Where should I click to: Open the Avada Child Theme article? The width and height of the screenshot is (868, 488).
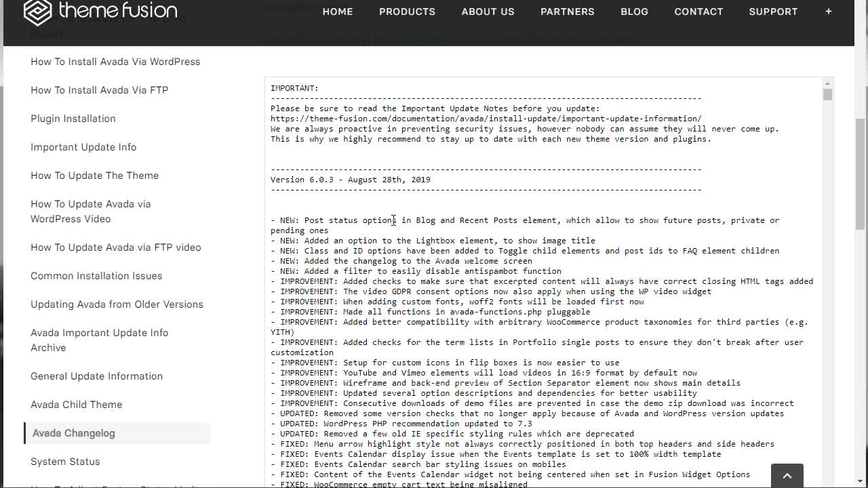(x=77, y=405)
